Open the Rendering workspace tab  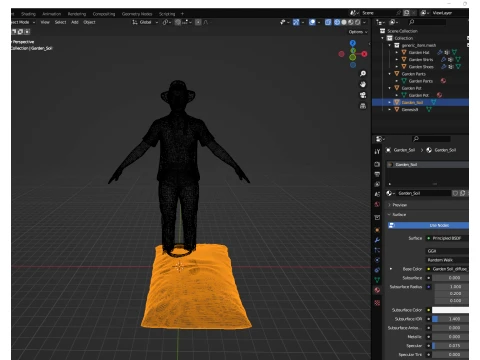point(77,14)
